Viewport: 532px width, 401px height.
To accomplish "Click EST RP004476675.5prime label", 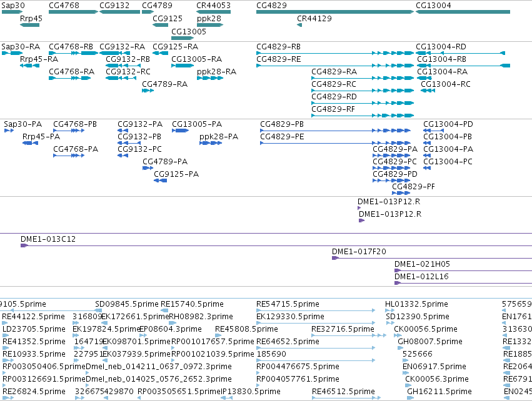I will tap(298, 367).
